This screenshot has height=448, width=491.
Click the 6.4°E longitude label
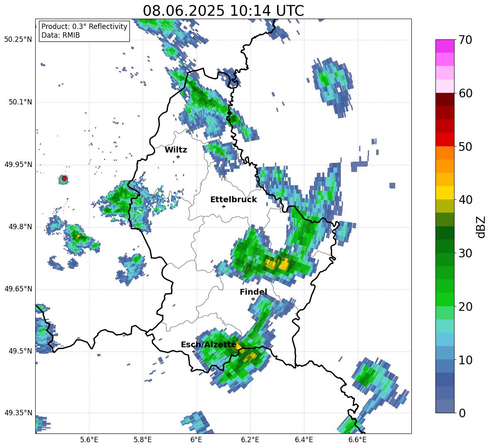[304, 440]
